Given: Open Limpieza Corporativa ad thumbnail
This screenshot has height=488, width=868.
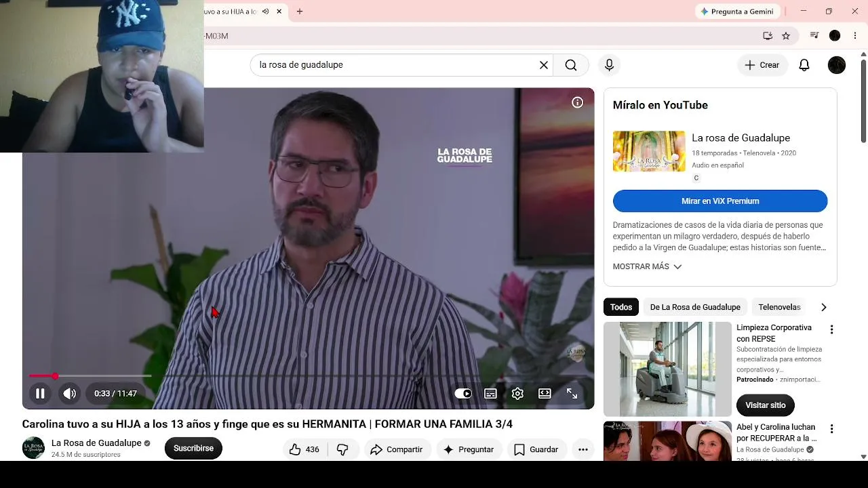Looking at the screenshot, I should tap(667, 369).
